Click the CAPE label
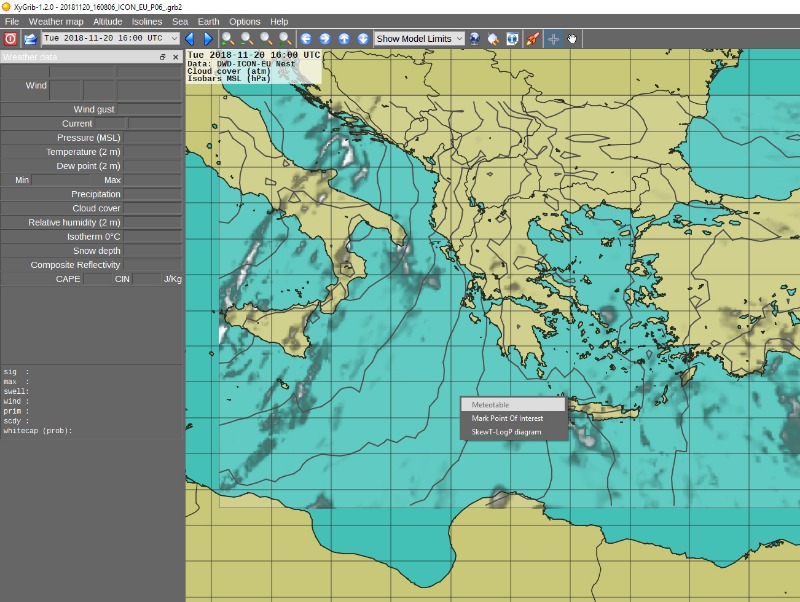 [x=68, y=279]
